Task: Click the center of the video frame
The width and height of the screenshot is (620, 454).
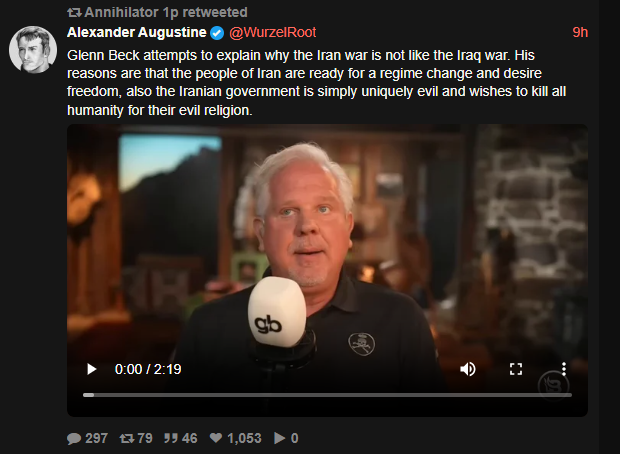Action: tap(327, 270)
